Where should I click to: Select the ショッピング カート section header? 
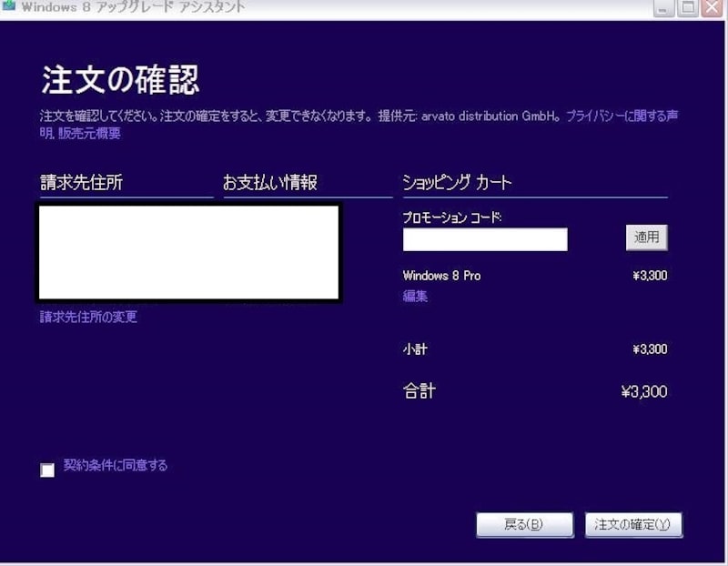(458, 182)
